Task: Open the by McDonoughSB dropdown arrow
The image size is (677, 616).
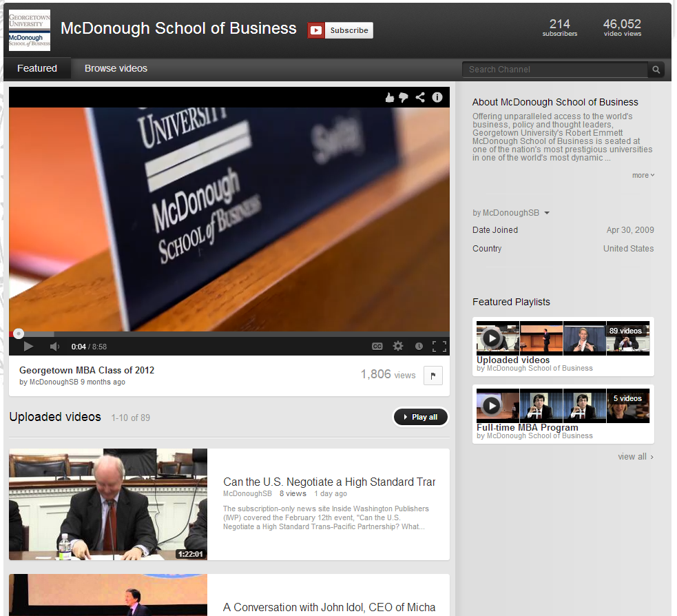Action: [547, 213]
